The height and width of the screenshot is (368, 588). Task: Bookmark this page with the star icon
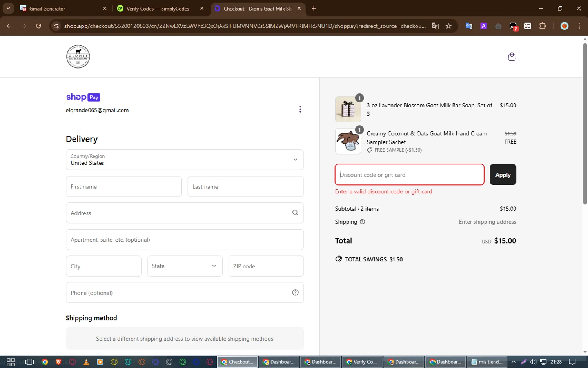click(448, 26)
